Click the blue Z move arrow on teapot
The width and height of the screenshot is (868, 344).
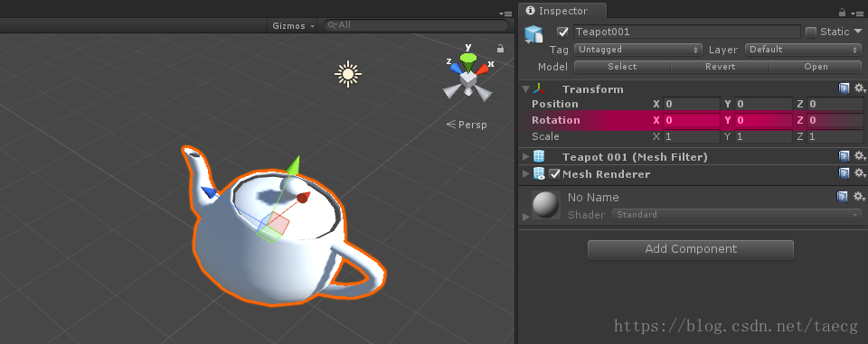point(209,192)
